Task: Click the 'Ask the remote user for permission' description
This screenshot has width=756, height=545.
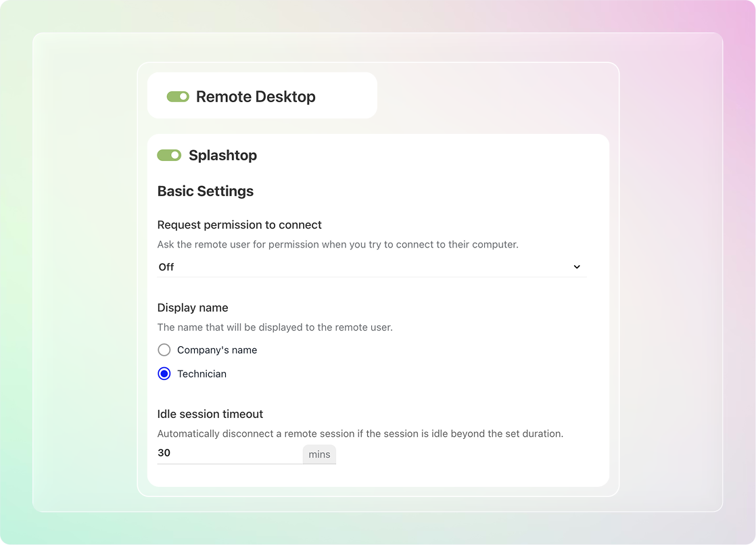Action: 337,244
